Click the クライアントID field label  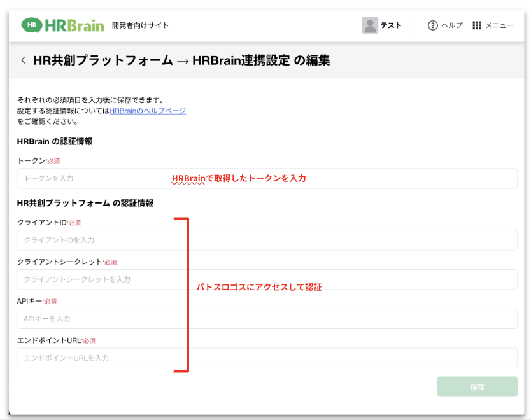click(x=41, y=222)
